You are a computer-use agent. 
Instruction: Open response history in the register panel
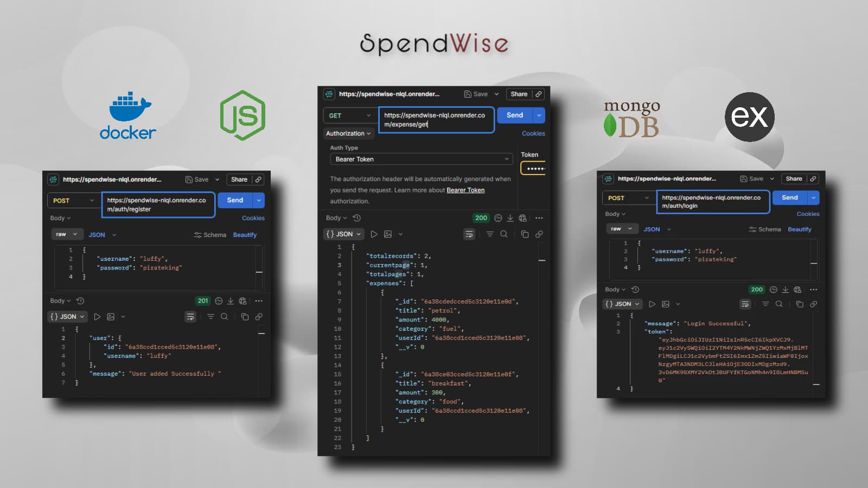click(80, 301)
